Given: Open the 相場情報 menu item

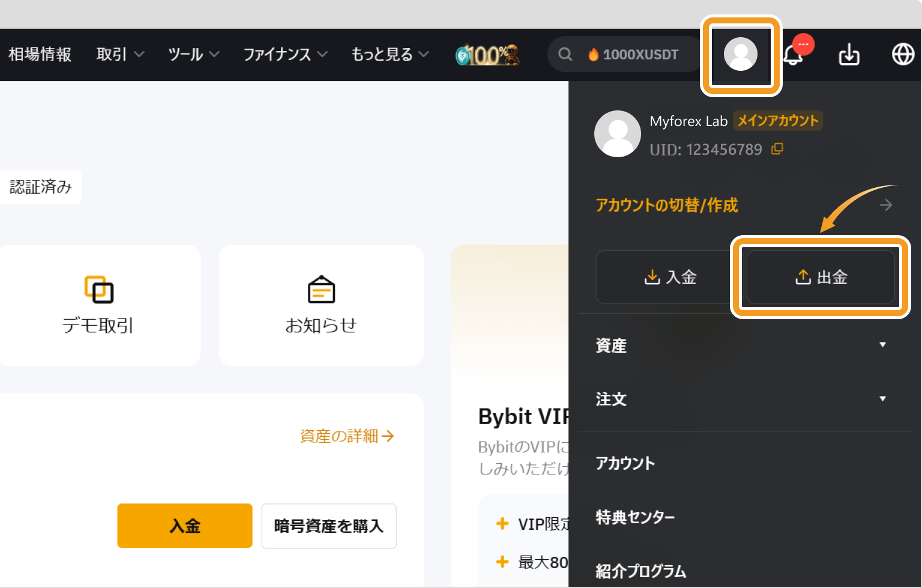Looking at the screenshot, I should tap(40, 55).
